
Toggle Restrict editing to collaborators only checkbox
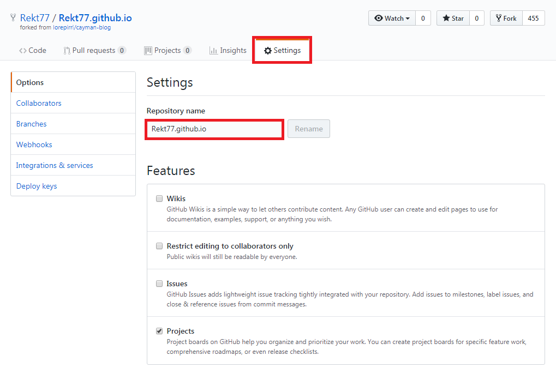click(x=159, y=246)
